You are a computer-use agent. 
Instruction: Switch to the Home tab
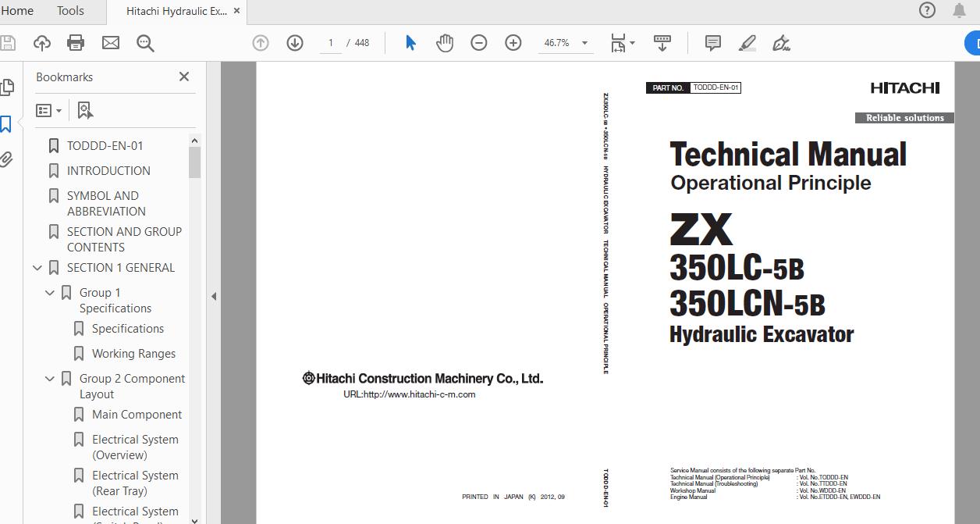pos(17,11)
